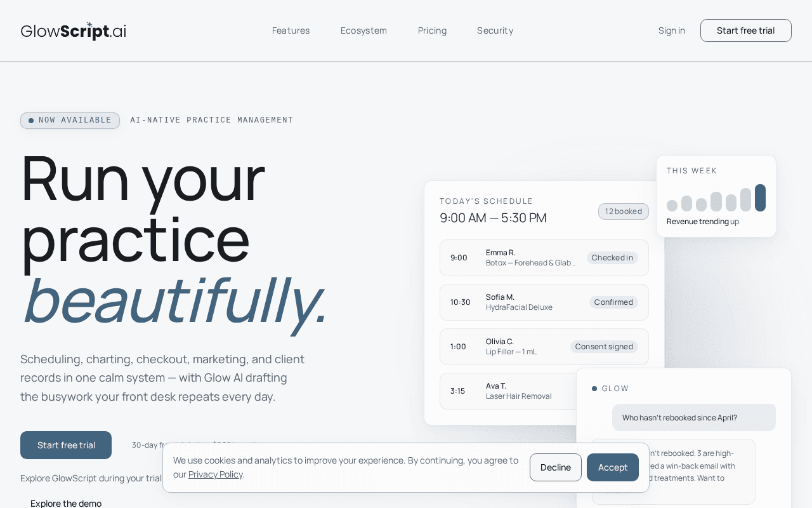Click the Revenue trending up text
812x508 pixels.
tap(703, 222)
